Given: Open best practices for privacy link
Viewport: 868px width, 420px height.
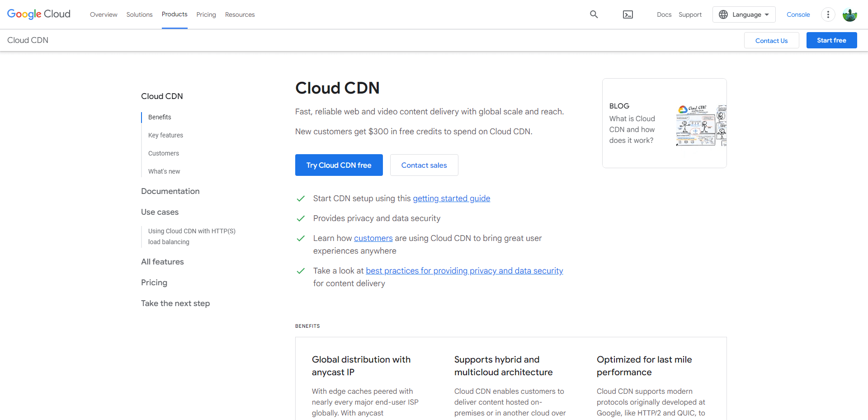Looking at the screenshot, I should pos(464,271).
